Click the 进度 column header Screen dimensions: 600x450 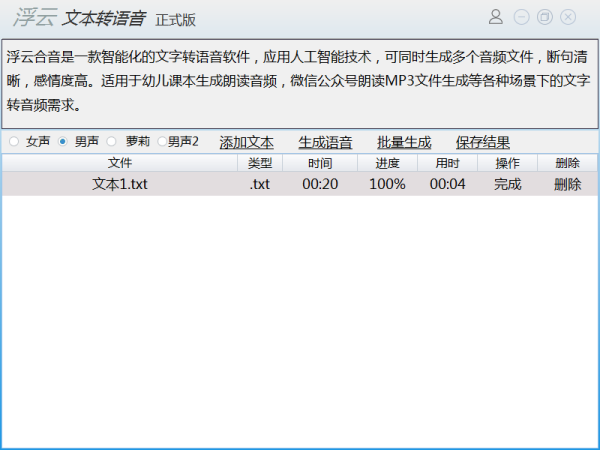[x=387, y=163]
